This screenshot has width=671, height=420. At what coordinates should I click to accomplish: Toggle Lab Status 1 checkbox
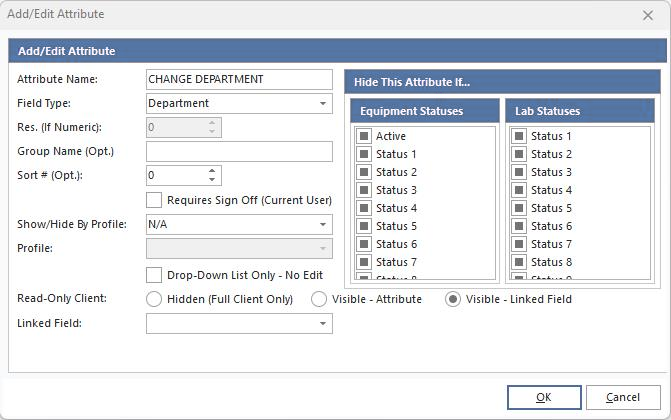click(x=519, y=136)
